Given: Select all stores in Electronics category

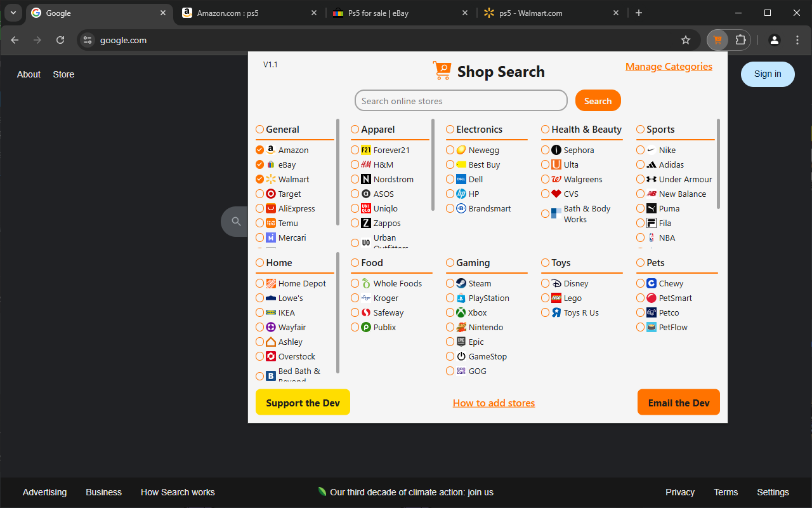Looking at the screenshot, I should 450,130.
